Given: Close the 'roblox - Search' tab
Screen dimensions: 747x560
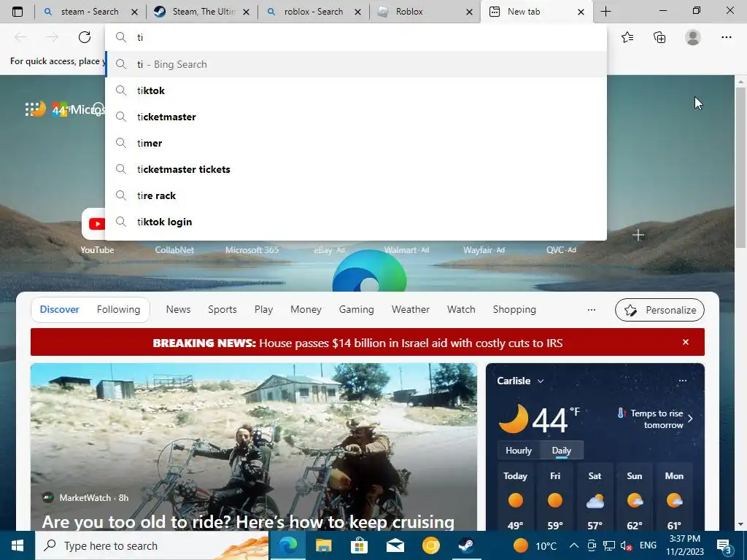Looking at the screenshot, I should tap(357, 12).
